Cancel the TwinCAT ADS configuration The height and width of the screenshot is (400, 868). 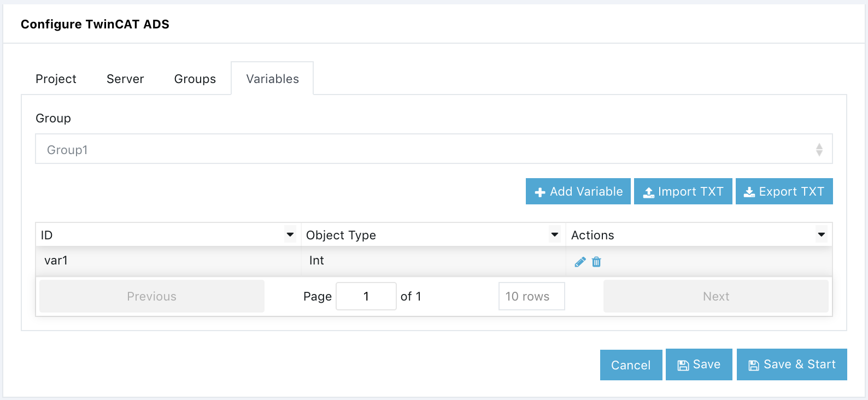[631, 365]
